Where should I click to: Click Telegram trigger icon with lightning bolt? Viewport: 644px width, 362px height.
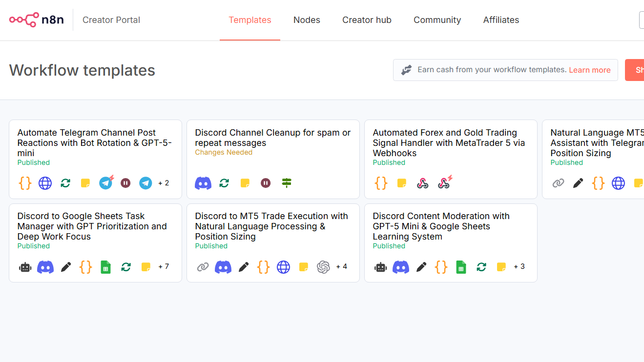coord(106,183)
